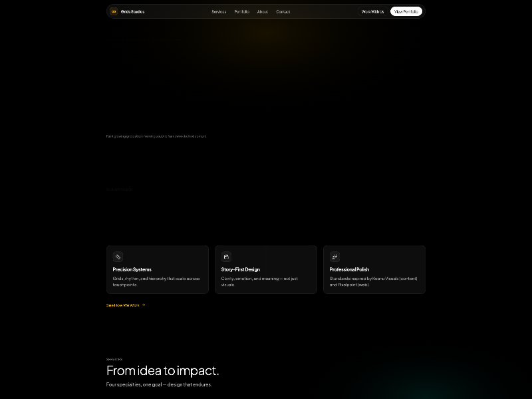Click the SPECIALTIES section label
Viewport: 532px width, 399px height.
tap(114, 358)
